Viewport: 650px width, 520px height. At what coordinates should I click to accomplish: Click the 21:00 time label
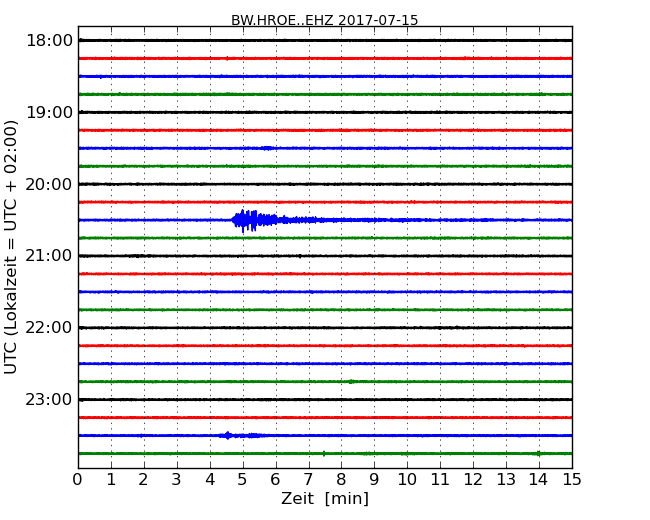coord(49,256)
